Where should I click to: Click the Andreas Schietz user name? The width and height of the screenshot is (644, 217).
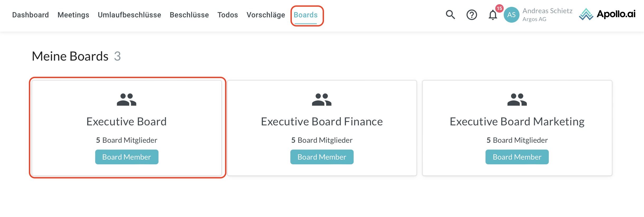[547, 11]
